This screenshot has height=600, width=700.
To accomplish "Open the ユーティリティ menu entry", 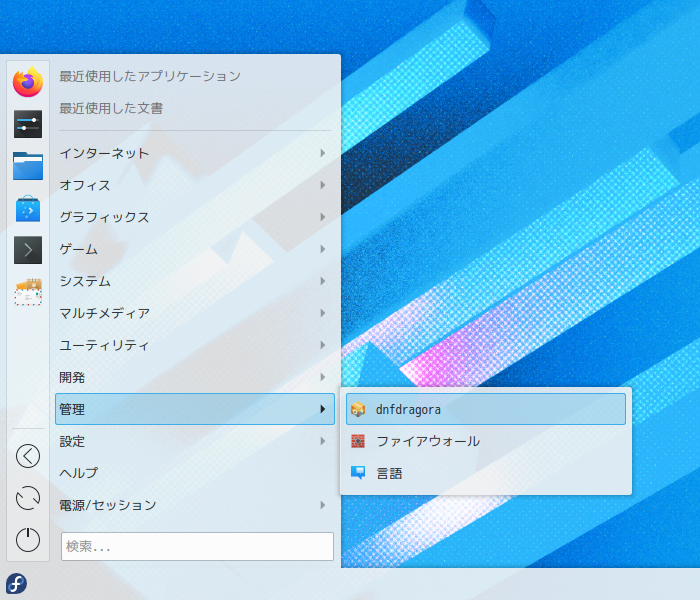I will coord(195,345).
